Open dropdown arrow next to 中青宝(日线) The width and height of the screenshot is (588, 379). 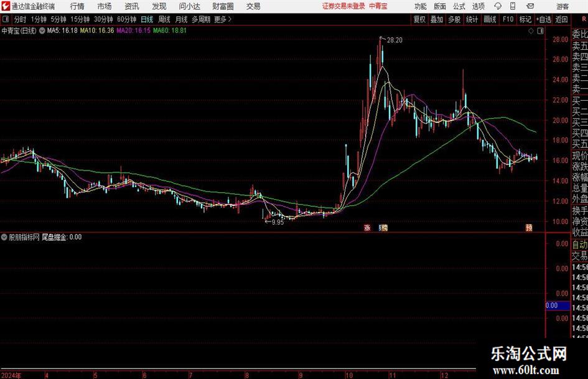pos(42,30)
